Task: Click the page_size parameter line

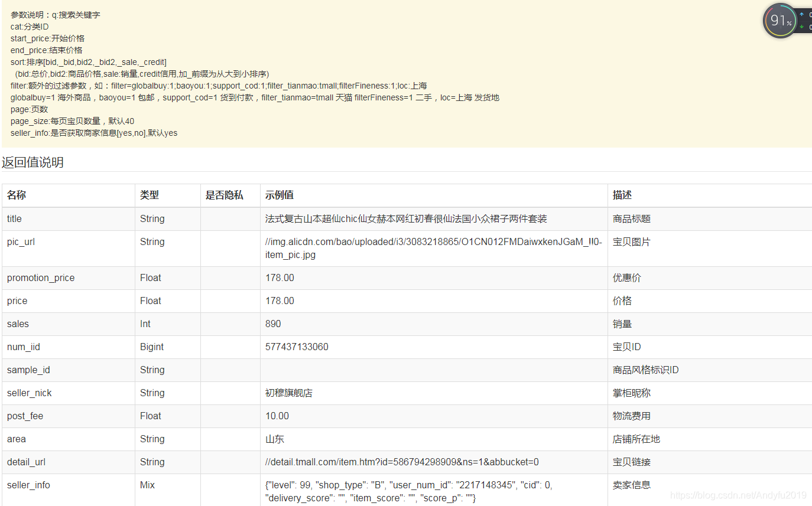Action: tap(72, 121)
